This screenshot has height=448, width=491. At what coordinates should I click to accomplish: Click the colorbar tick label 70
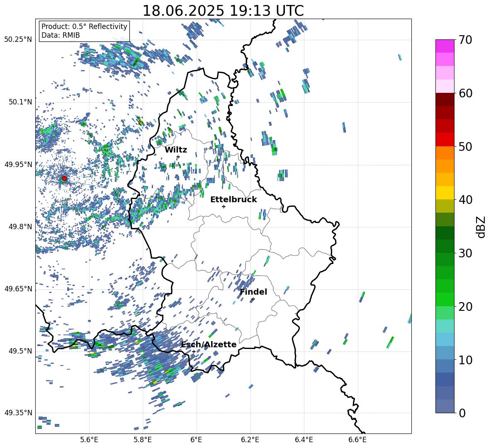[465, 40]
